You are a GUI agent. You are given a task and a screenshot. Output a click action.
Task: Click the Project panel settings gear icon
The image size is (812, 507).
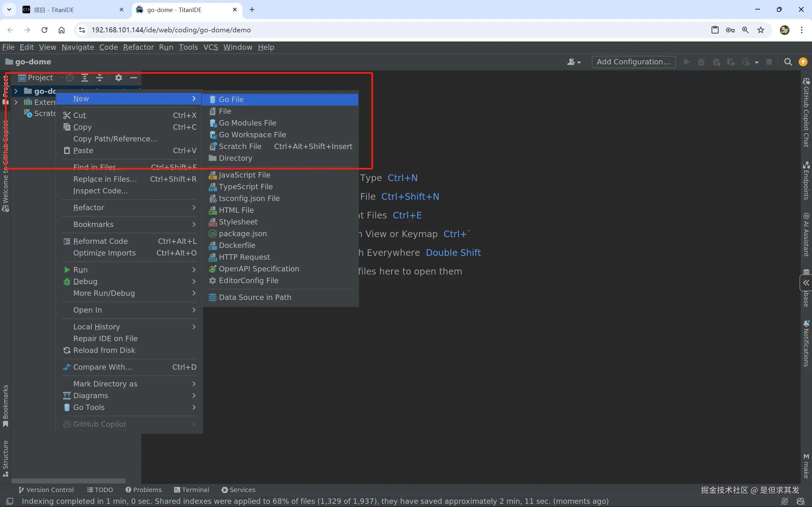[118, 78]
